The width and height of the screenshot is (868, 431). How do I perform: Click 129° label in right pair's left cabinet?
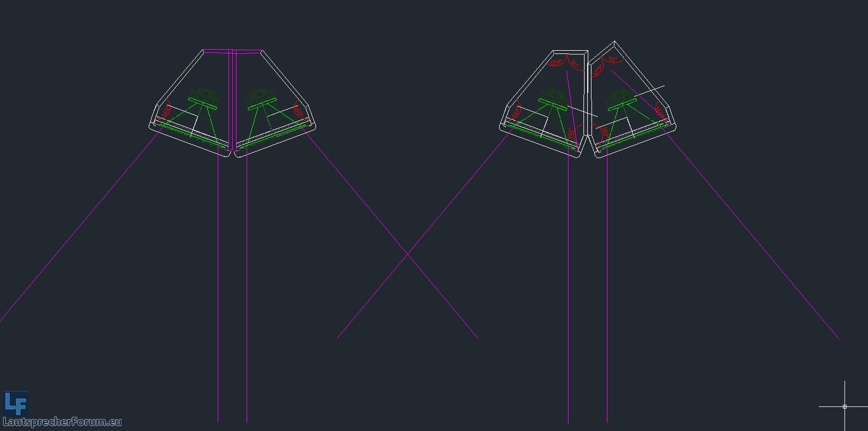point(556,64)
